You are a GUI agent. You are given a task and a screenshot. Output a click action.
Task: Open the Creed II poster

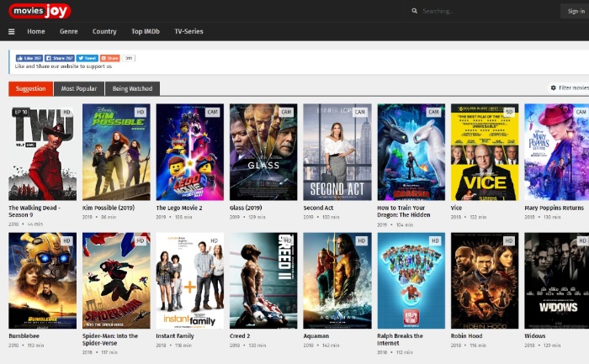click(x=263, y=281)
